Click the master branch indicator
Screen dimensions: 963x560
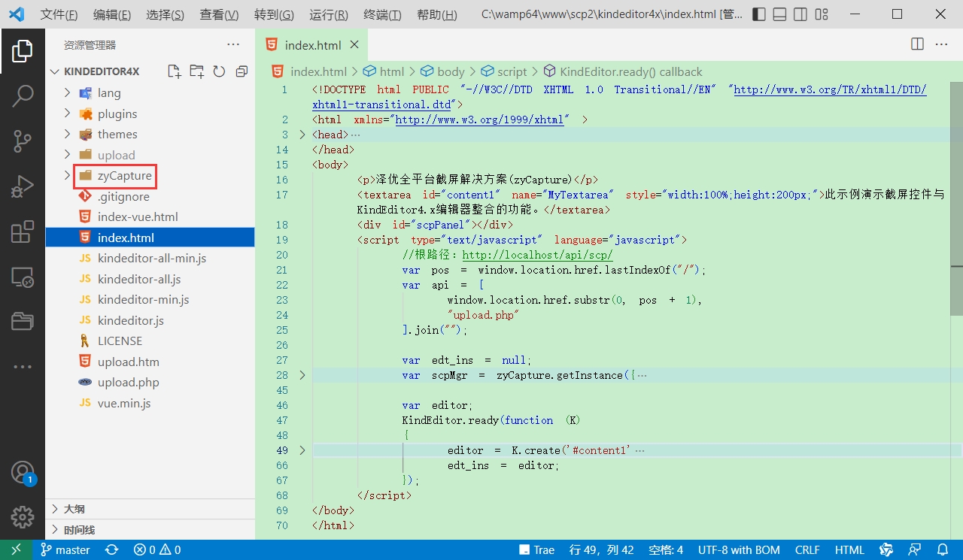pos(65,550)
